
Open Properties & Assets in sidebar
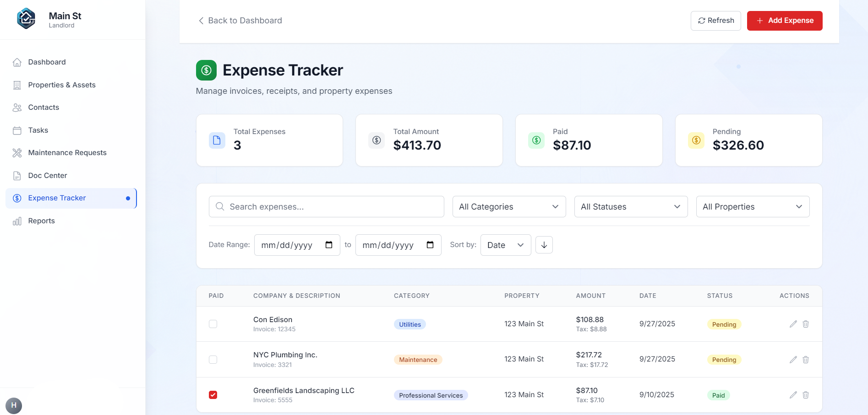71,85
